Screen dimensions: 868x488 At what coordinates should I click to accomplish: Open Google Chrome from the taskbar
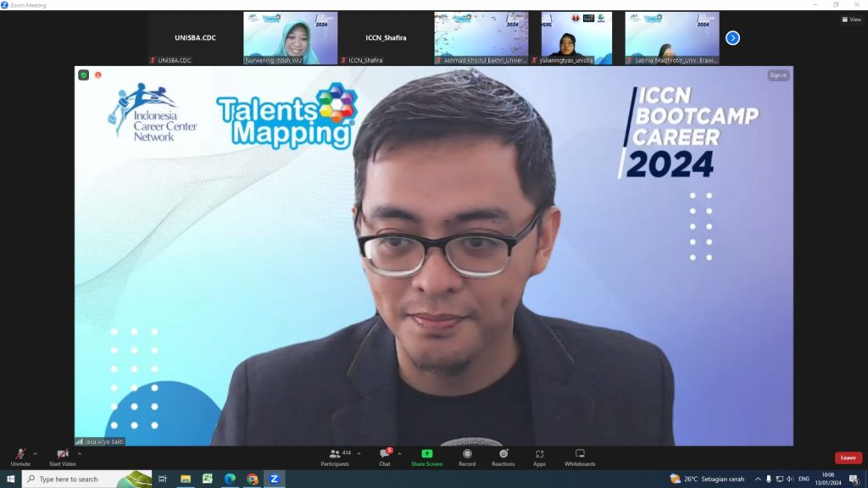pyautogui.click(x=252, y=479)
